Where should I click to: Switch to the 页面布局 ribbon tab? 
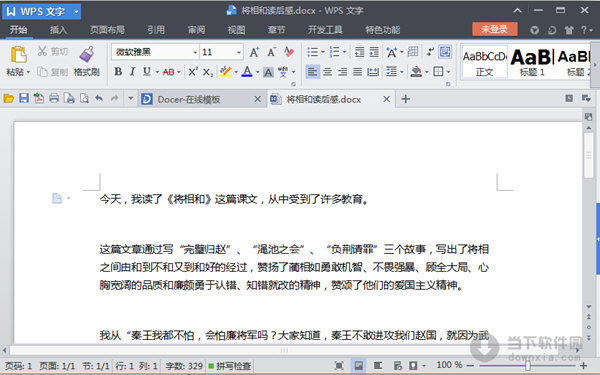[107, 30]
